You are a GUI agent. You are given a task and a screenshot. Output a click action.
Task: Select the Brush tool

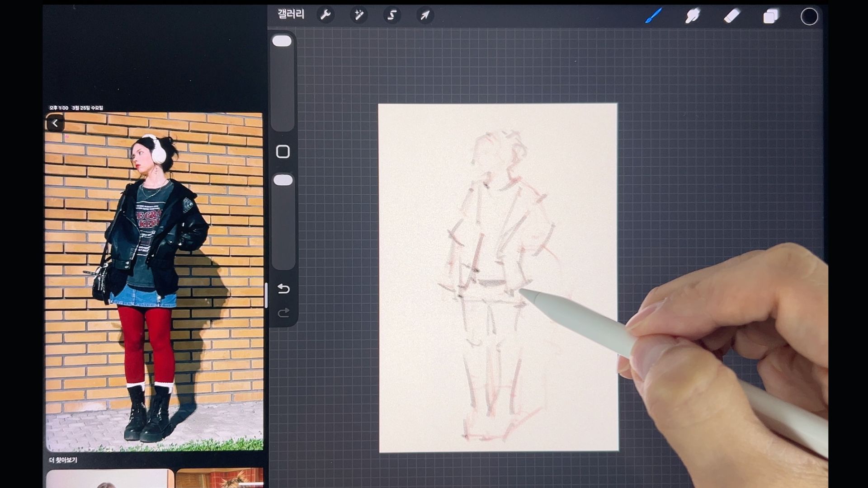click(x=654, y=16)
